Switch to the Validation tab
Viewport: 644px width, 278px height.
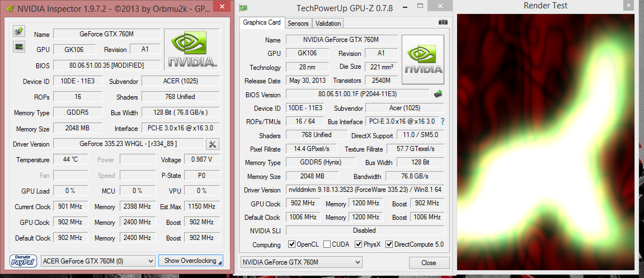(328, 23)
